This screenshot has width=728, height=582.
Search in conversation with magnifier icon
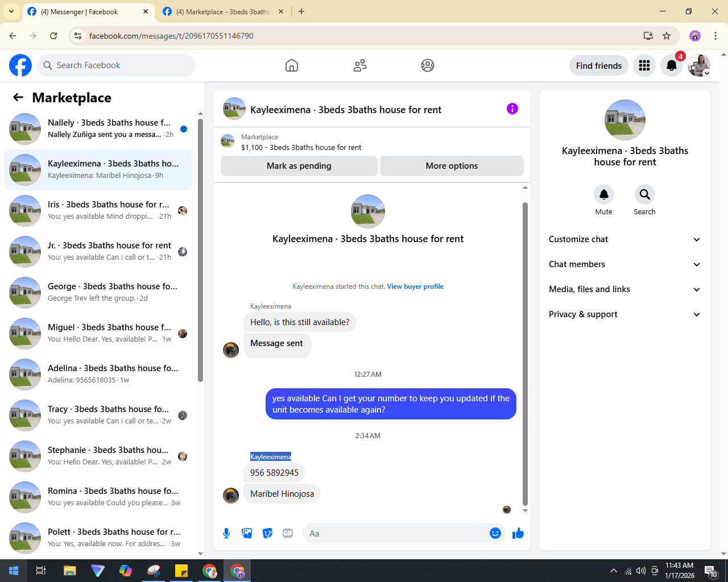[x=644, y=194]
